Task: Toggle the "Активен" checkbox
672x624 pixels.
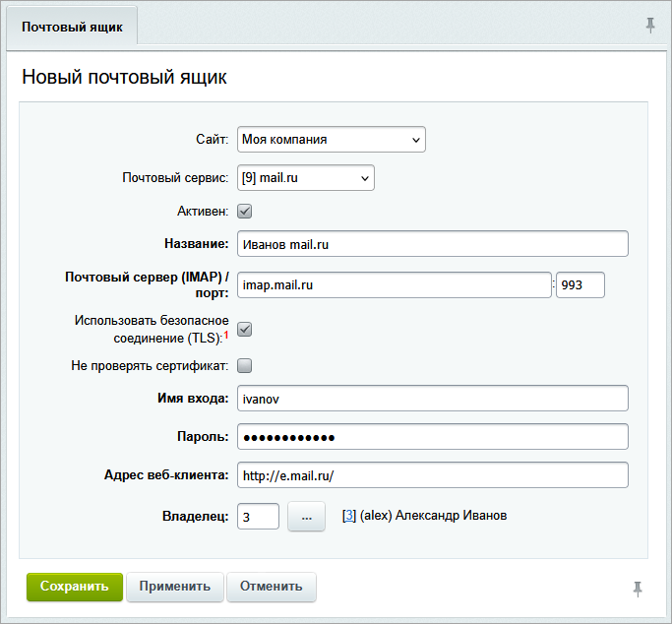Action: pos(245,211)
